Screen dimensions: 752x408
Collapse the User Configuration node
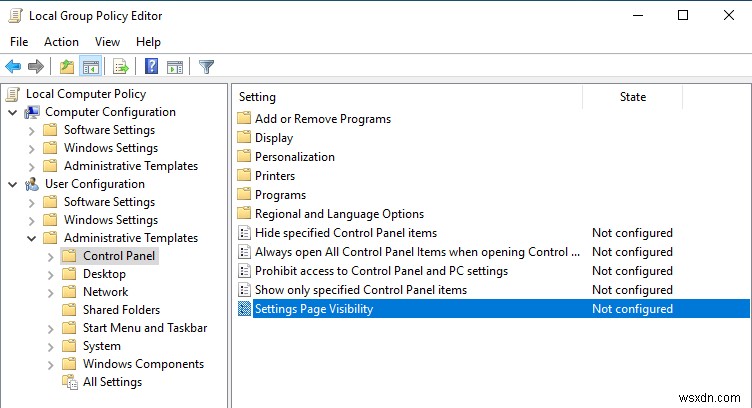click(13, 185)
